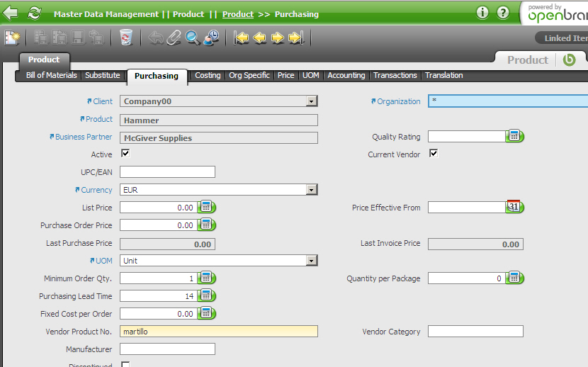Create a new record with toolbar icon
Screen dimensions: 588x367
click(x=12, y=38)
